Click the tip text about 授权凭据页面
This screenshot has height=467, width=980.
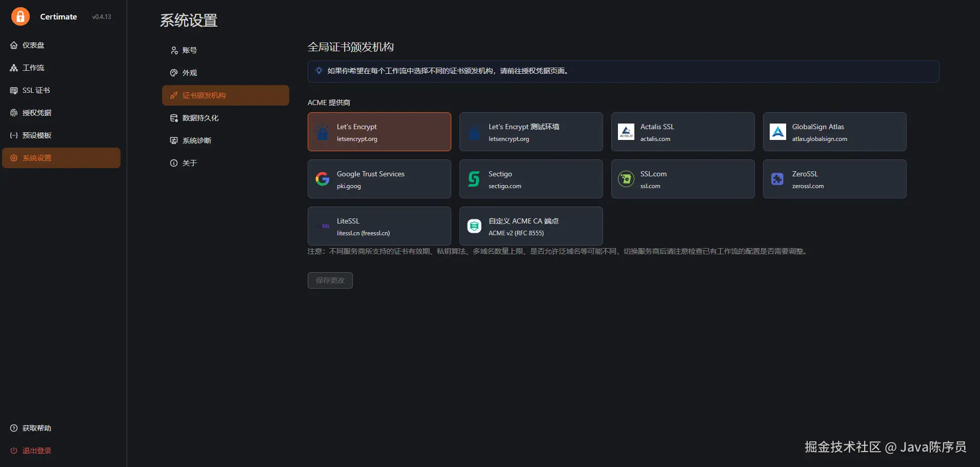(448, 71)
